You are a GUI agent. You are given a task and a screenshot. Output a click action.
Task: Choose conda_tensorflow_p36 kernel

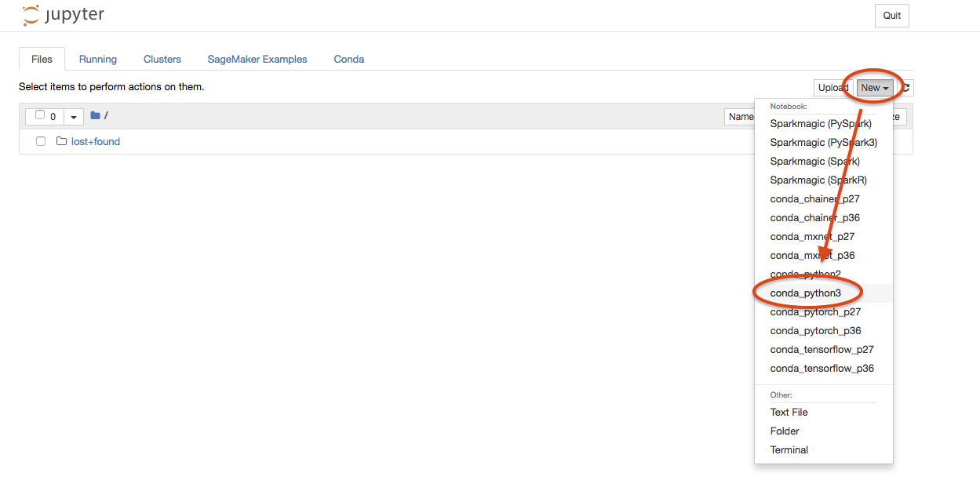click(x=824, y=368)
